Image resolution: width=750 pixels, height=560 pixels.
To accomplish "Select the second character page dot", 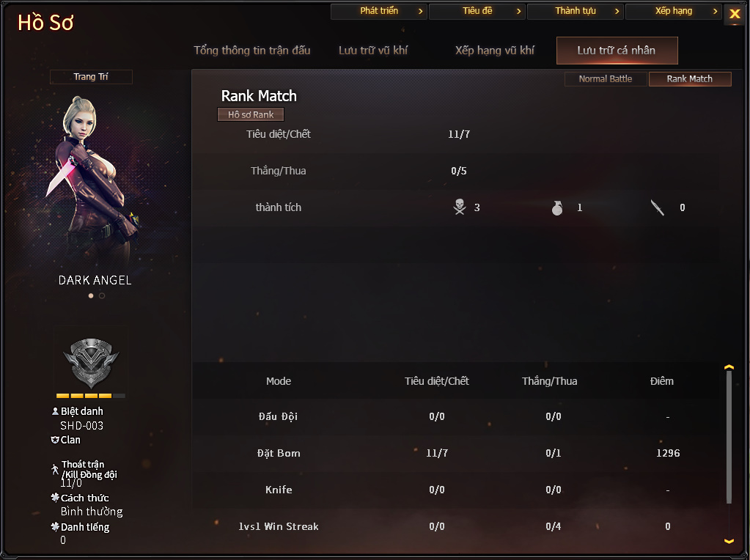I will click(x=102, y=295).
